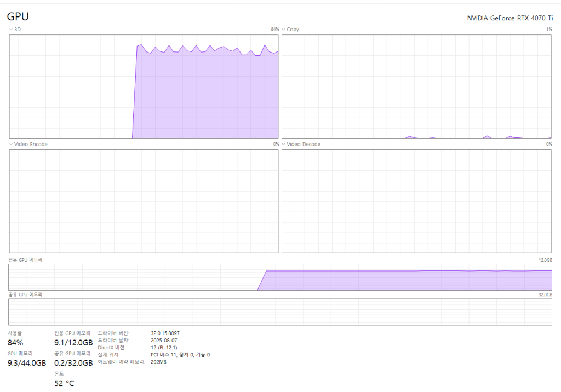Click the 292MB hardware reserved memory value
561x392 pixels.
(x=158, y=362)
